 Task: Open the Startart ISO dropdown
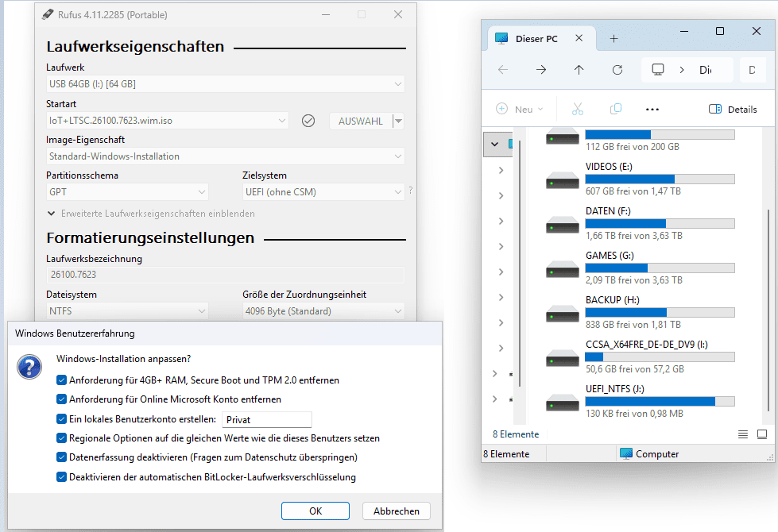pos(167,121)
